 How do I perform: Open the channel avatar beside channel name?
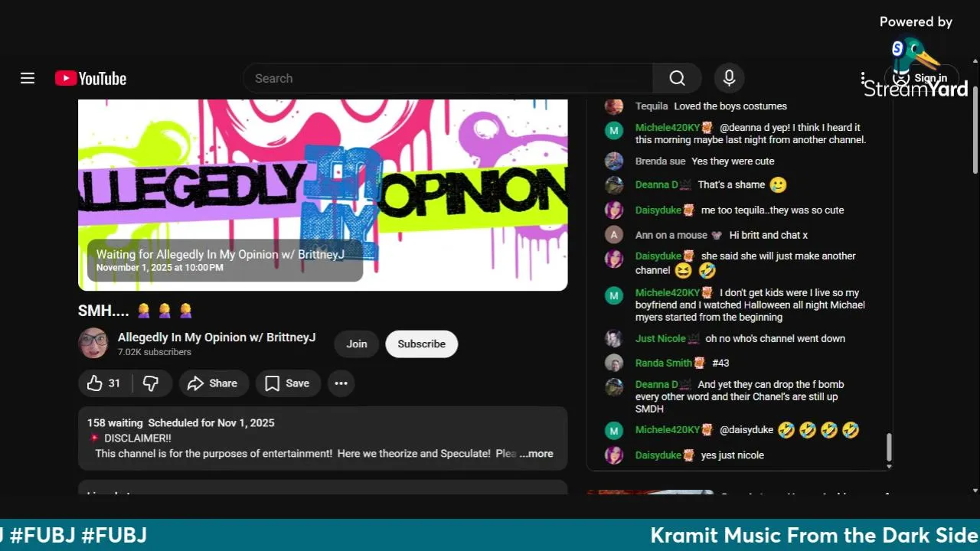(x=93, y=344)
